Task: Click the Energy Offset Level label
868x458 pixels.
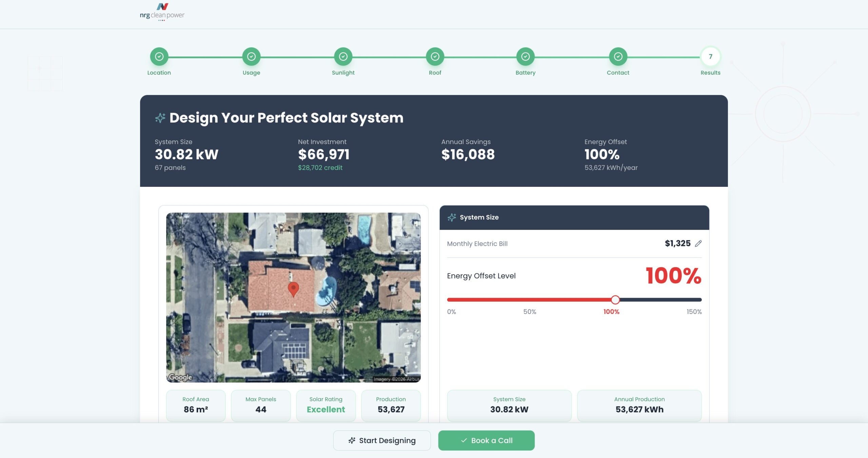Action: [x=481, y=276]
